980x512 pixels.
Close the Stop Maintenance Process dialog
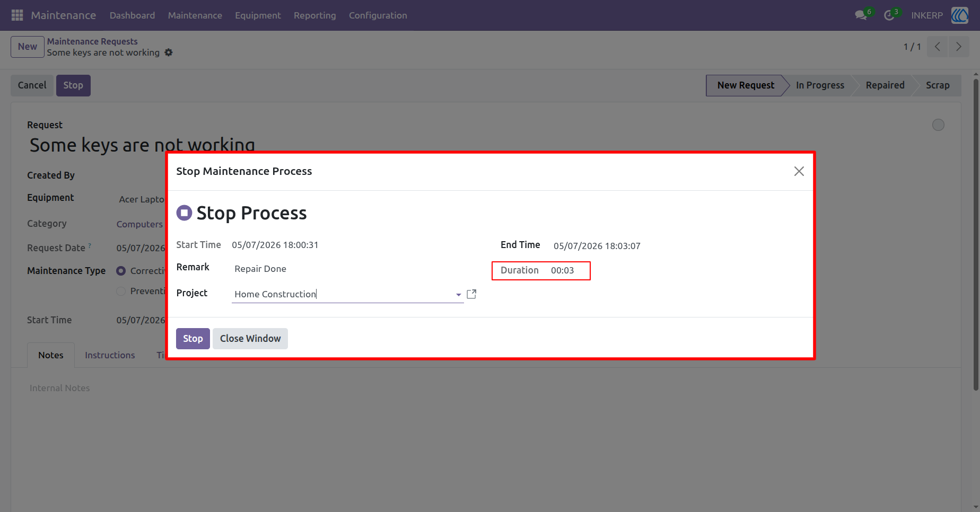pos(799,171)
